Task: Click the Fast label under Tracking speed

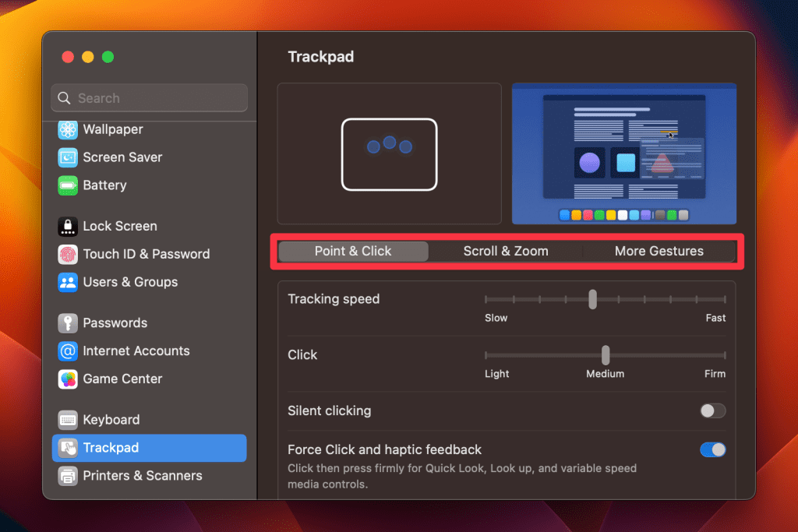Action: coord(715,318)
